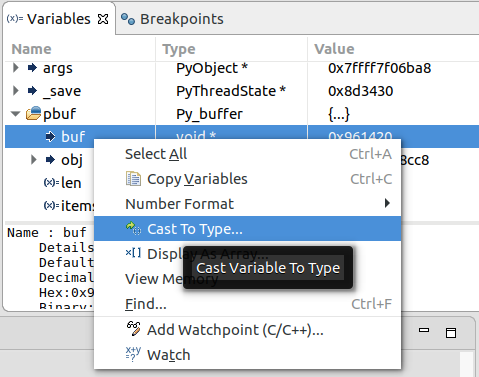Click the Copy Variables icon
Image resolution: width=479 pixels, height=377 pixels.
pyautogui.click(x=133, y=179)
